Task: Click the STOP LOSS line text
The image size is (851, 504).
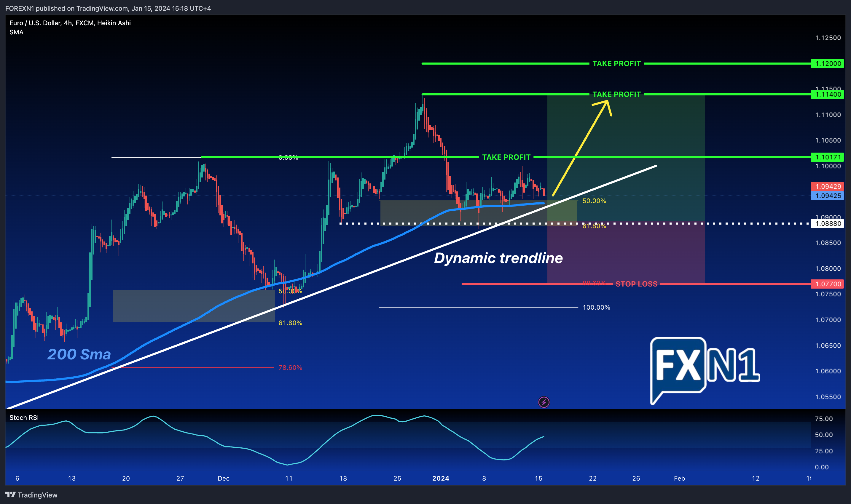Action: click(637, 284)
